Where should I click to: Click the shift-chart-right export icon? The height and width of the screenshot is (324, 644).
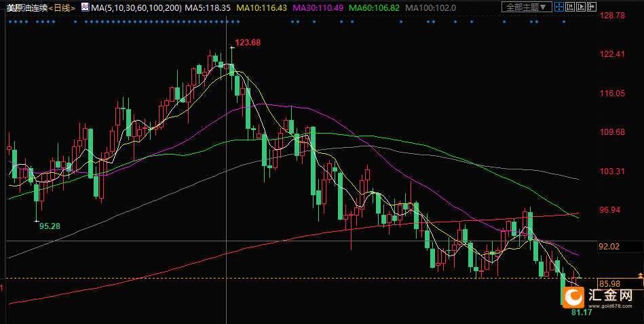click(x=592, y=7)
